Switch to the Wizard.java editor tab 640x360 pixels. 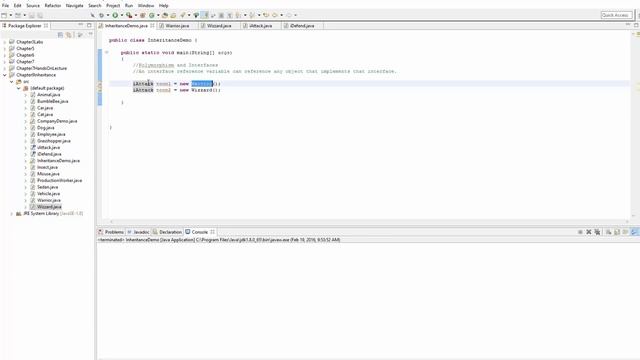pyautogui.click(x=219, y=26)
